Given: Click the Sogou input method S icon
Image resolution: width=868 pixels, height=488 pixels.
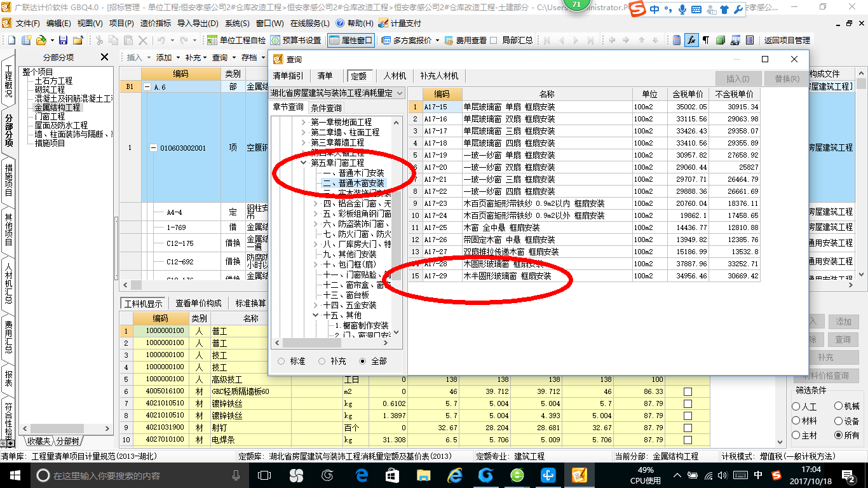Looking at the screenshot, I should tap(639, 10).
